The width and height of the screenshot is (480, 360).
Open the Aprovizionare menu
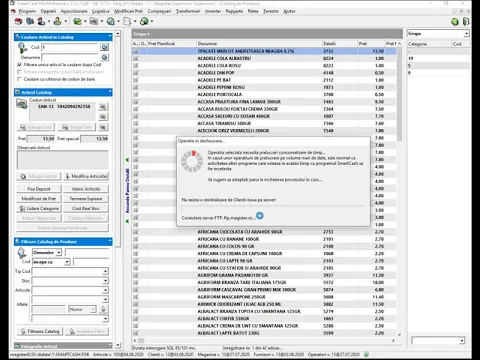[x=74, y=11]
